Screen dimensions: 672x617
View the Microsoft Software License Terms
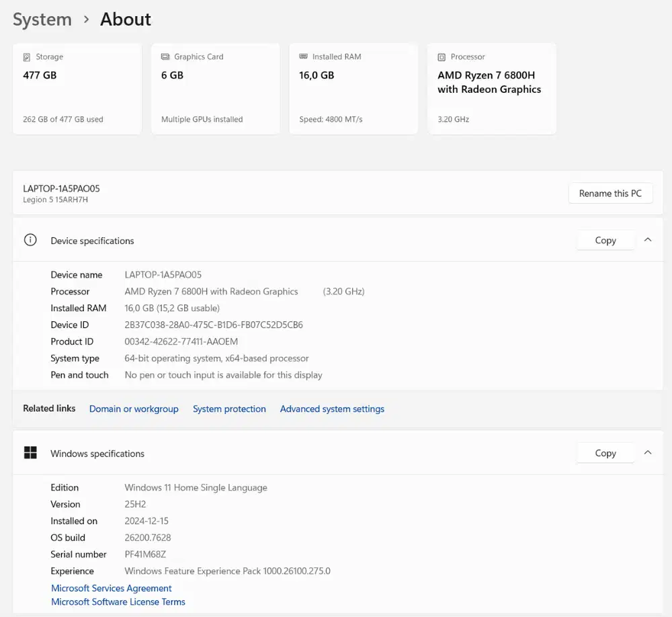118,602
